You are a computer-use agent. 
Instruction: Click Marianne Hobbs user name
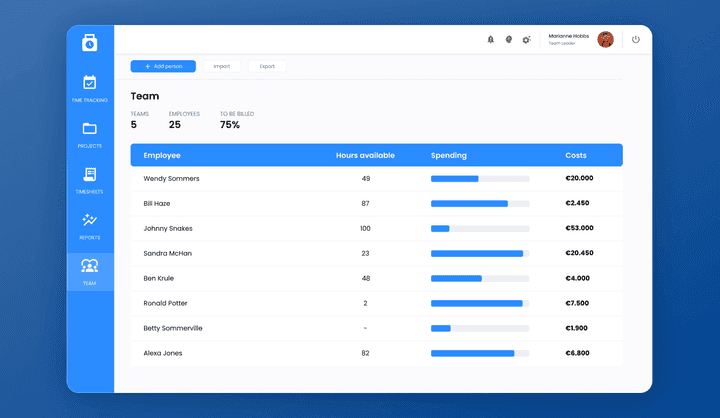pos(568,36)
